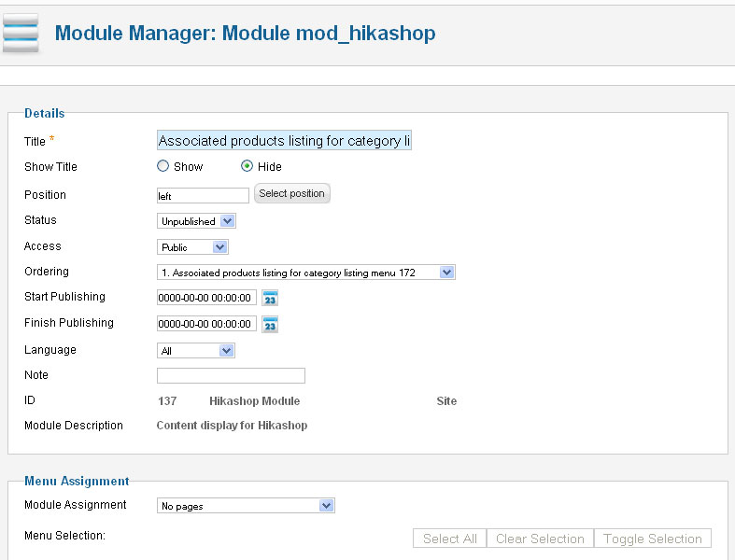Click the Start Publishing date field
Viewport: 735px width, 560px height.
[206, 299]
